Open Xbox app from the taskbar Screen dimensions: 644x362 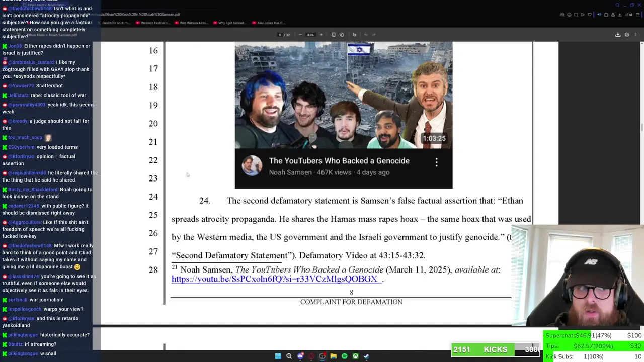coord(355,356)
